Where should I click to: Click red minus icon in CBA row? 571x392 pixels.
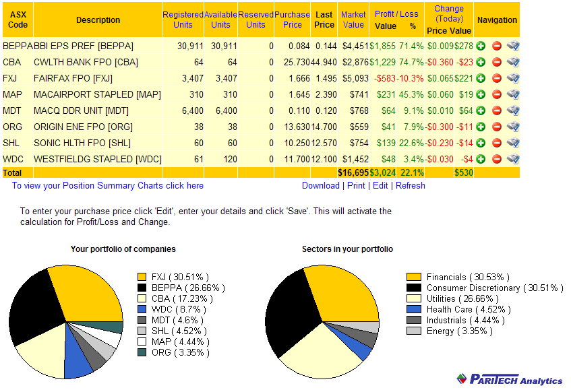coord(497,62)
